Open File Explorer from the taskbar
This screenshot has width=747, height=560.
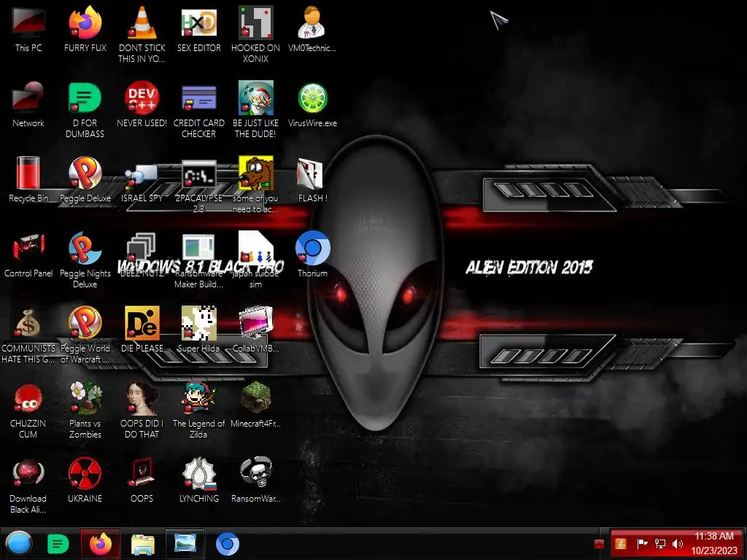(x=142, y=544)
